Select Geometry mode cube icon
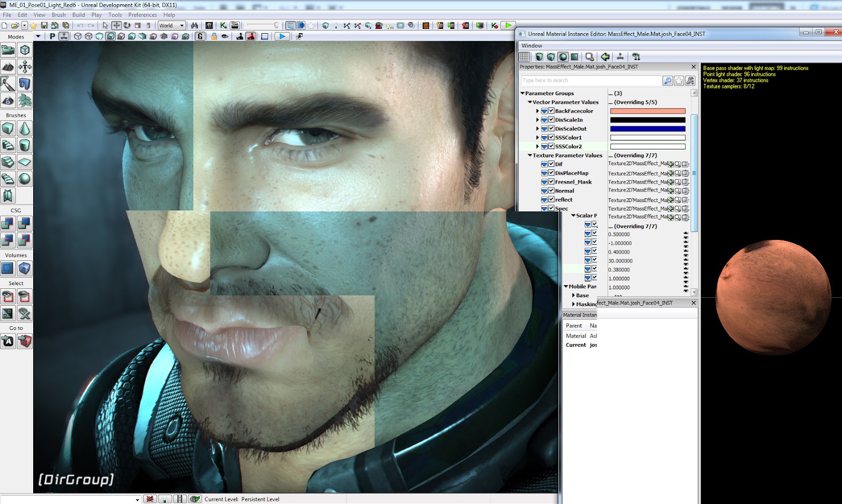The height and width of the screenshot is (504, 842). pyautogui.click(x=25, y=50)
